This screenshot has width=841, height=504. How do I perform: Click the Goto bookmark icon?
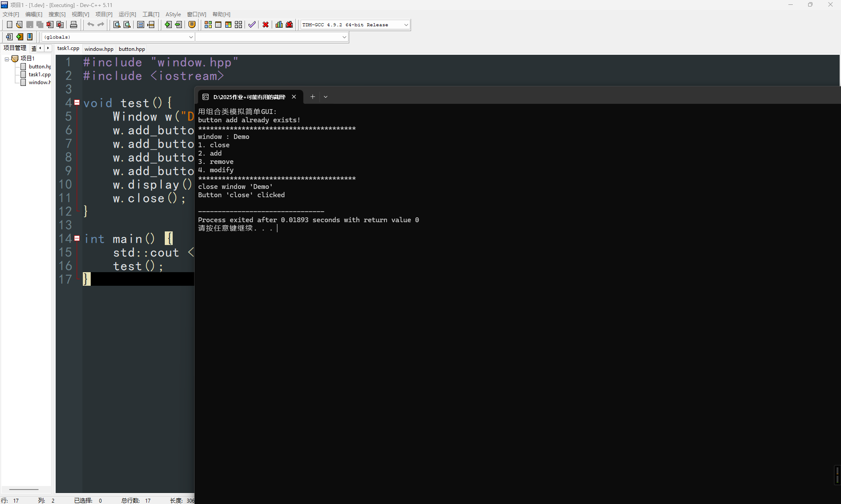pyautogui.click(x=30, y=37)
